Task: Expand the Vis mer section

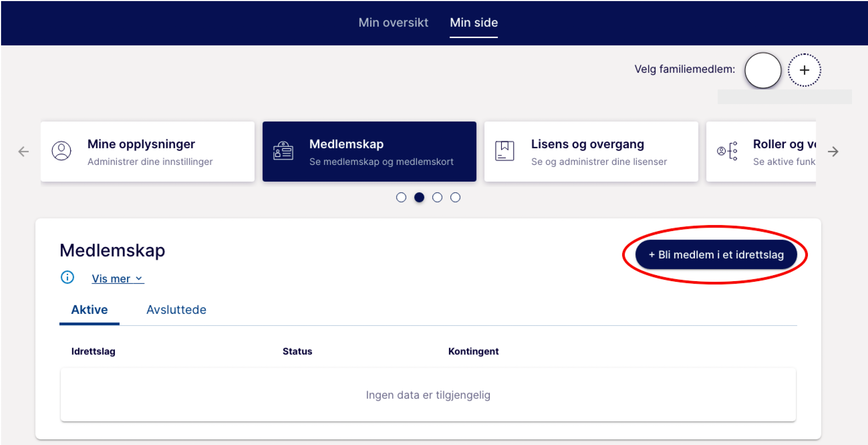Action: [x=111, y=279]
